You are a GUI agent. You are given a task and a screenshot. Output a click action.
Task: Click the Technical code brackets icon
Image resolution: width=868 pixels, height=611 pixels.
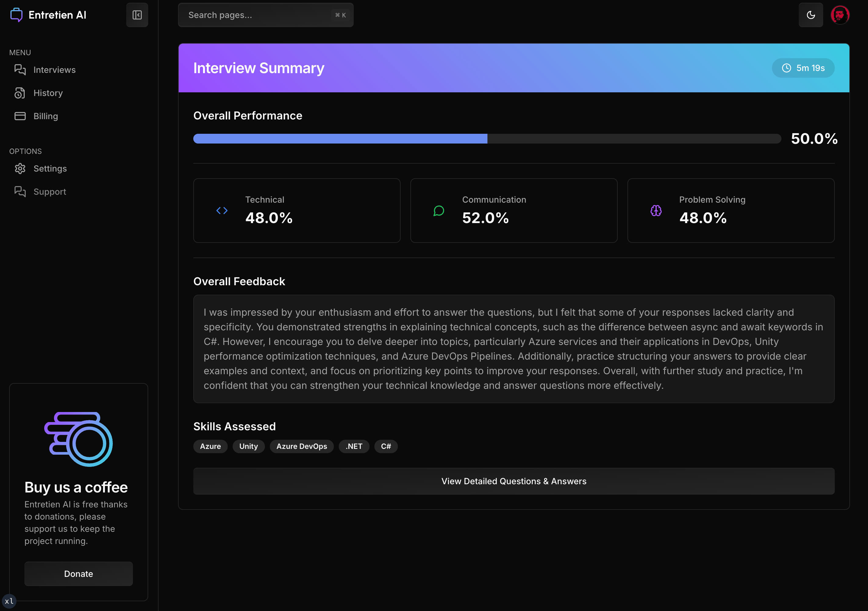(222, 211)
